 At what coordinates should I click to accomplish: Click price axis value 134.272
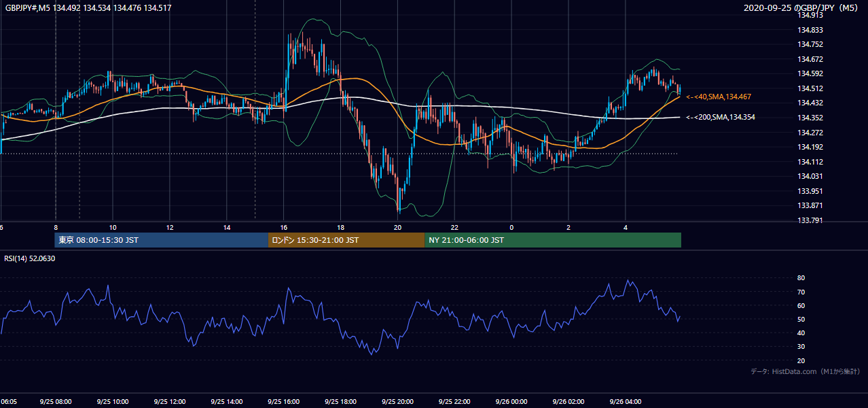click(810, 133)
